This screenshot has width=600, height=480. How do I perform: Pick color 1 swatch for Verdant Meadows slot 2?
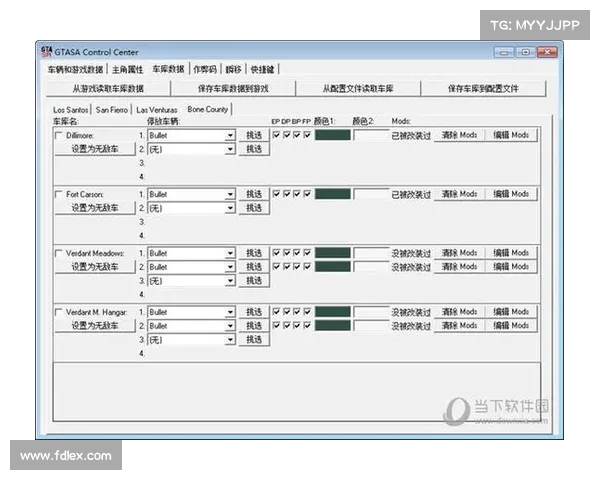click(x=333, y=267)
